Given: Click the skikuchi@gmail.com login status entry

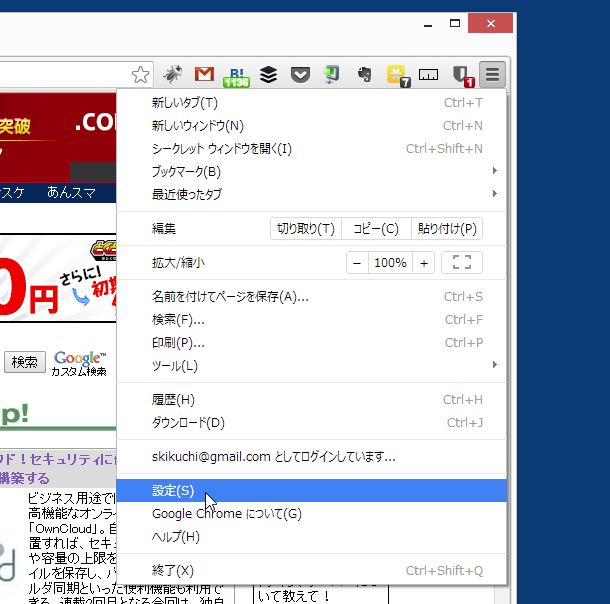Looking at the screenshot, I should (x=311, y=457).
